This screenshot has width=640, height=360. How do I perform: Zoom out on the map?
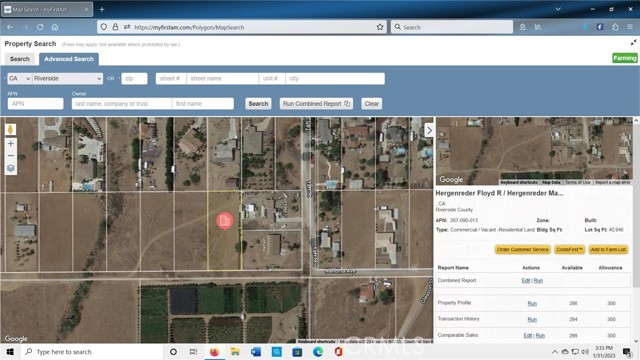[x=11, y=156]
